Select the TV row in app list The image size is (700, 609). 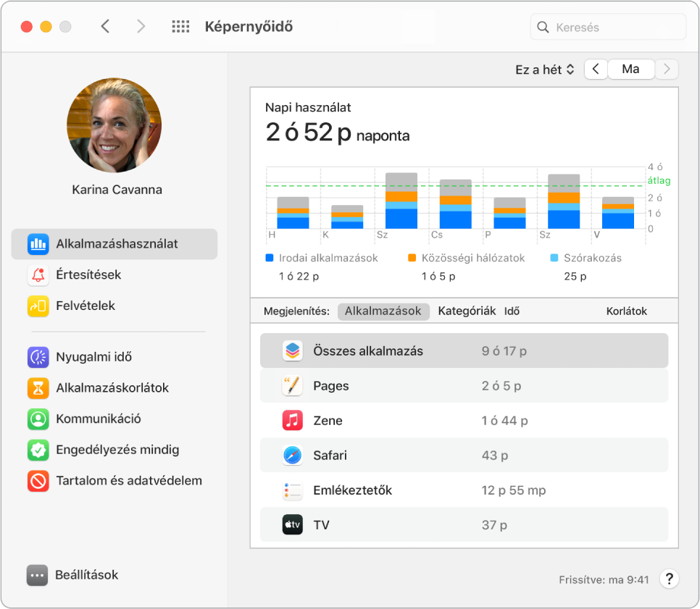[x=464, y=525]
